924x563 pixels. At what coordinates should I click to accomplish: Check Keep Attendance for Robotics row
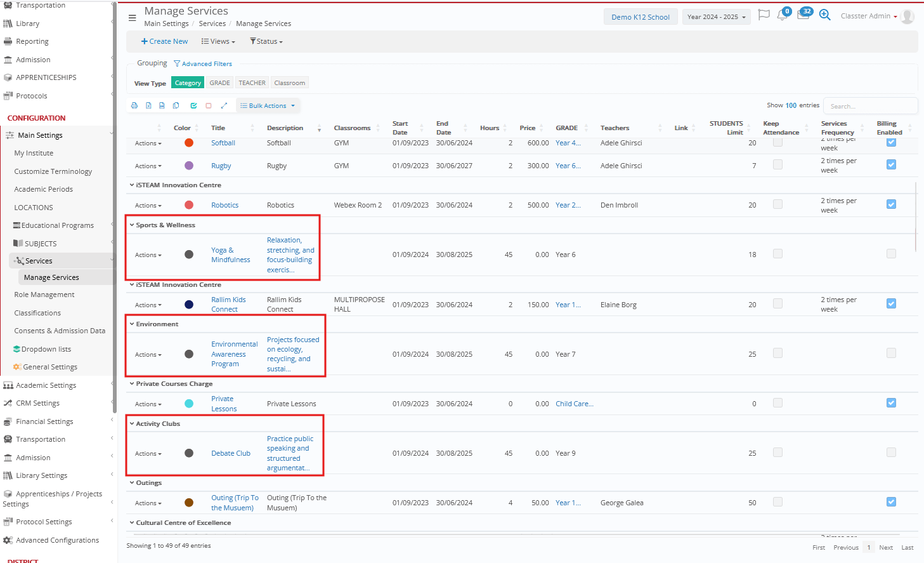coord(778,204)
